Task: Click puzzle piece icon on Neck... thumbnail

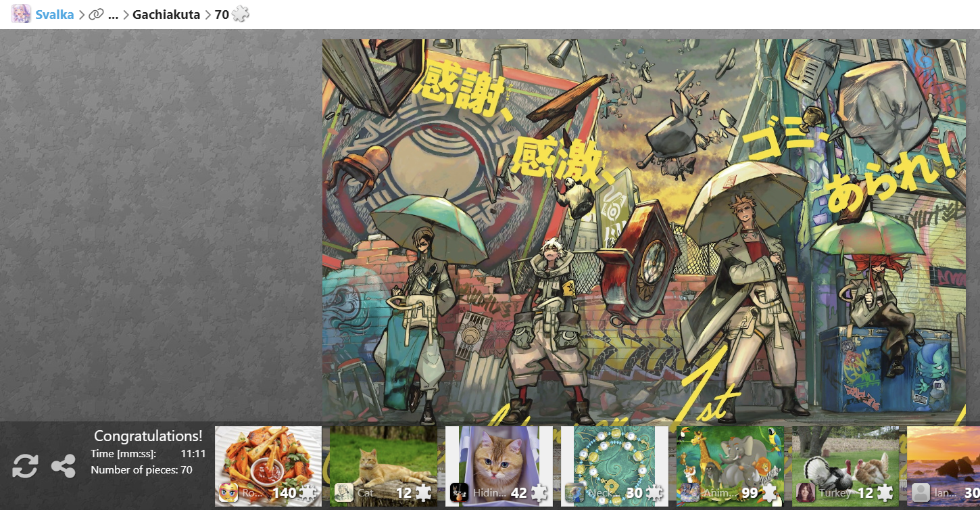Action: click(654, 493)
